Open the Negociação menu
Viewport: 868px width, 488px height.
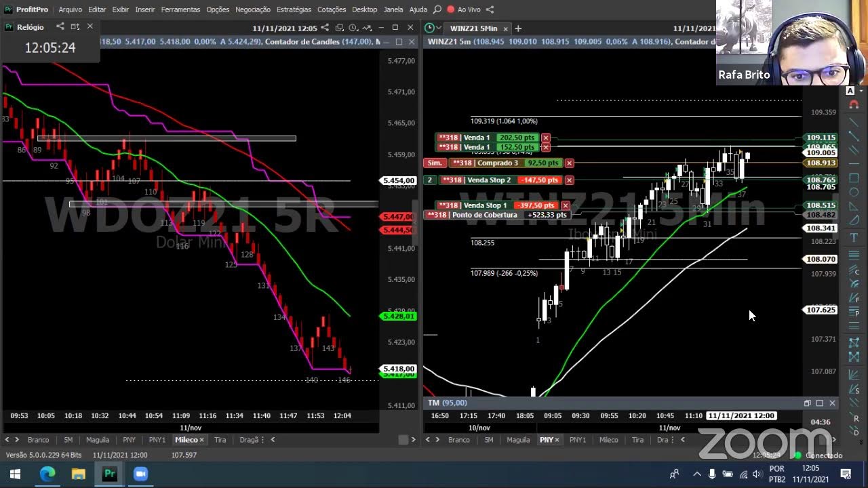[253, 9]
